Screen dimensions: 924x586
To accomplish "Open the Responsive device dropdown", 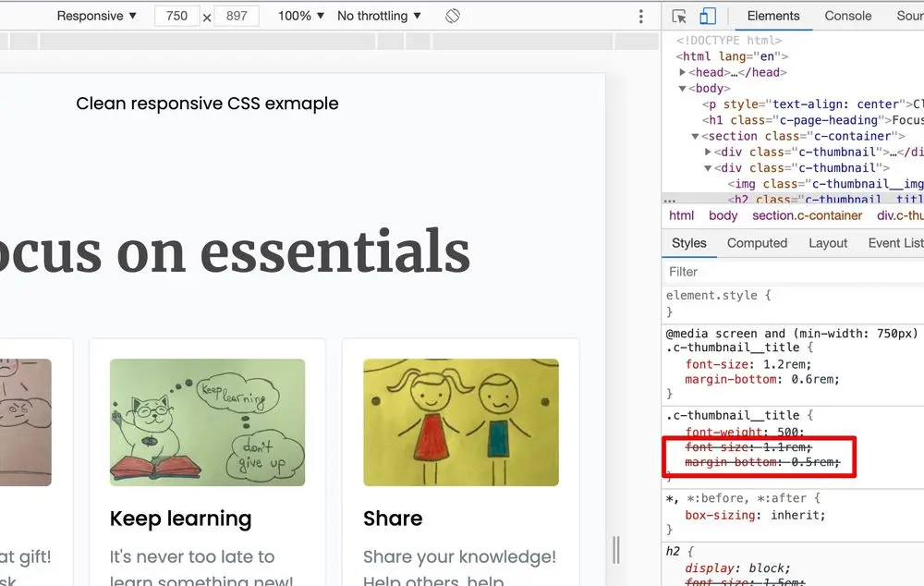I will pos(96,16).
